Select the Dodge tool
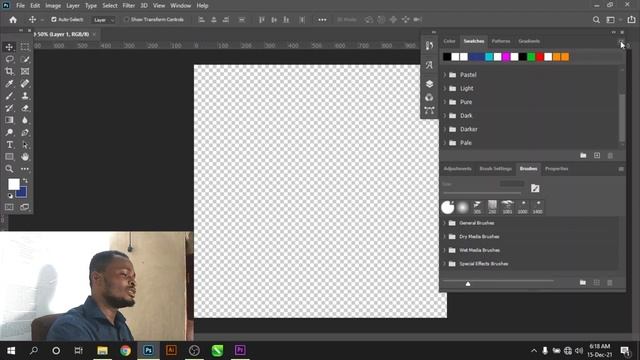The image size is (640, 360). tap(9, 132)
